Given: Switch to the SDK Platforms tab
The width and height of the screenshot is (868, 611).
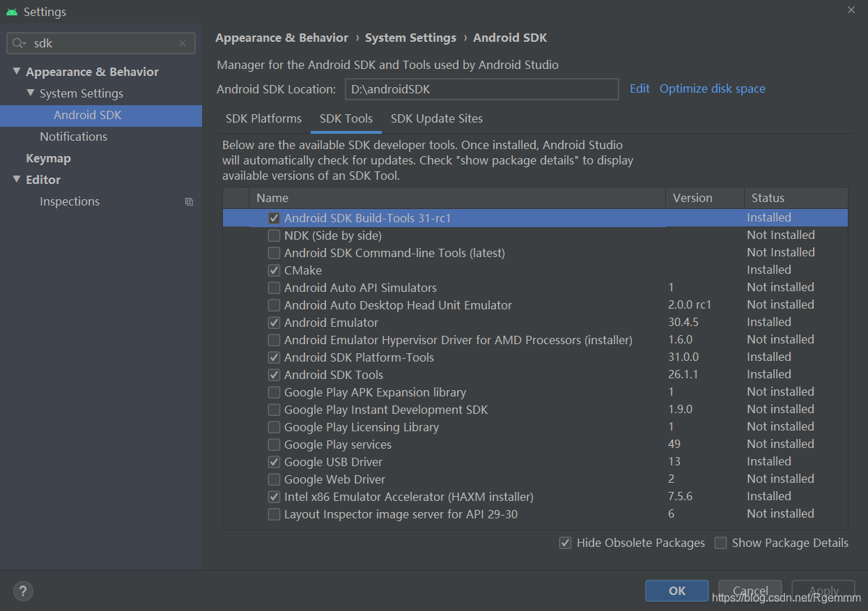Looking at the screenshot, I should (x=264, y=118).
